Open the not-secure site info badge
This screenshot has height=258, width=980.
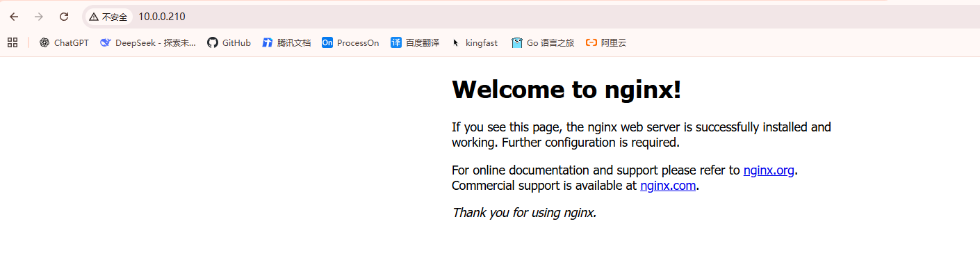[x=108, y=17]
